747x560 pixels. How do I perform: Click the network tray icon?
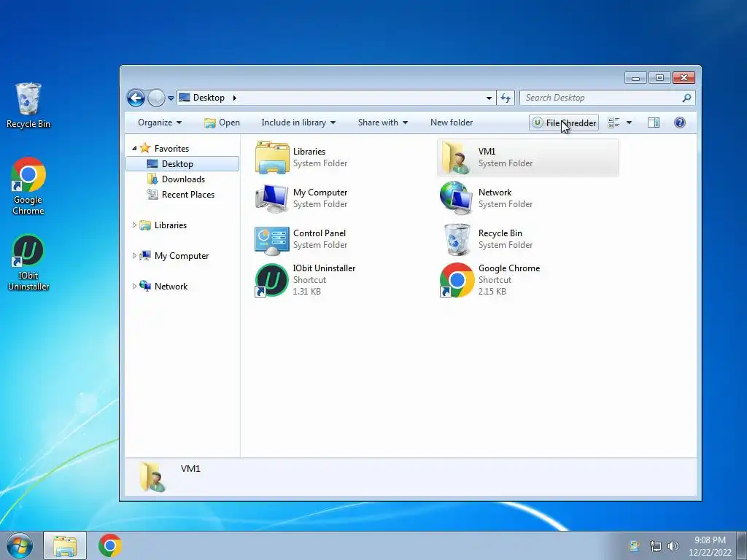pyautogui.click(x=655, y=546)
